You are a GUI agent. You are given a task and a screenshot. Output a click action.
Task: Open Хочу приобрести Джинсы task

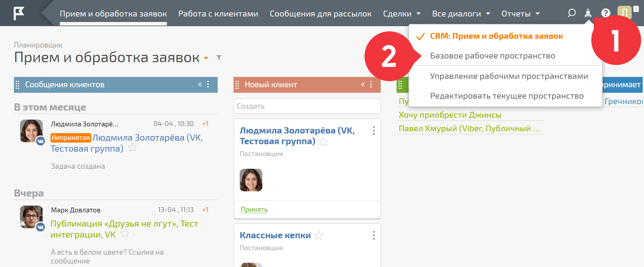point(450,115)
